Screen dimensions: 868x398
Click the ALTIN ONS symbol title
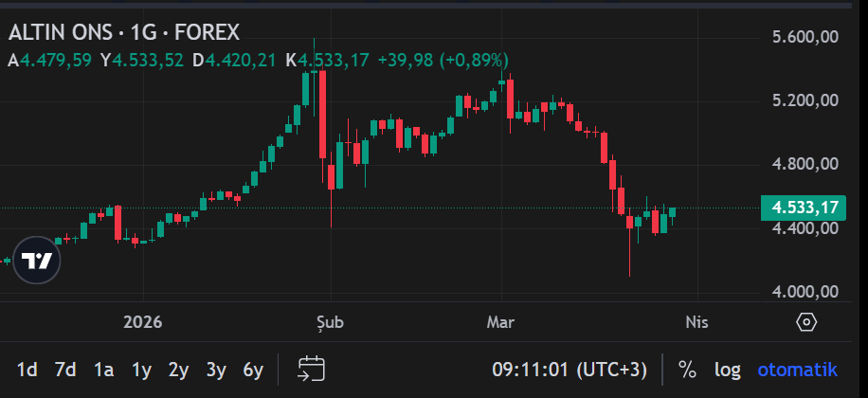pos(123,32)
